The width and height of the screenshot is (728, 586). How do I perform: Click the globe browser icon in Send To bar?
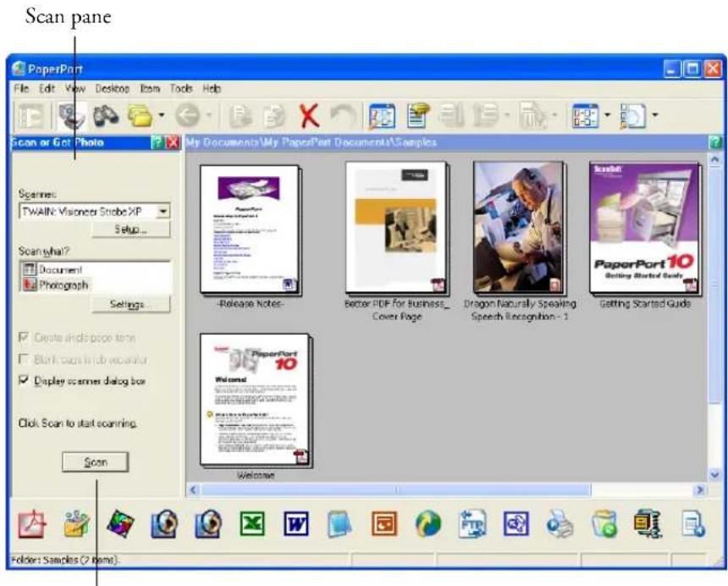[427, 524]
